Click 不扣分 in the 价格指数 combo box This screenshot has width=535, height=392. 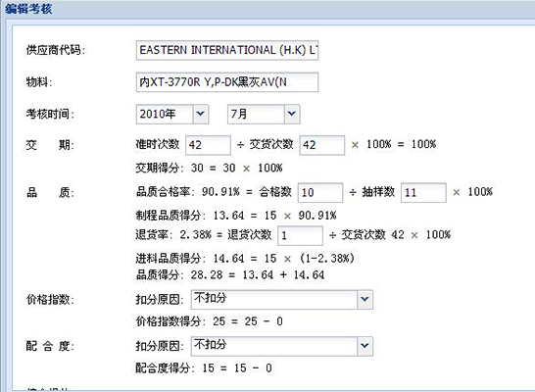[210, 298]
